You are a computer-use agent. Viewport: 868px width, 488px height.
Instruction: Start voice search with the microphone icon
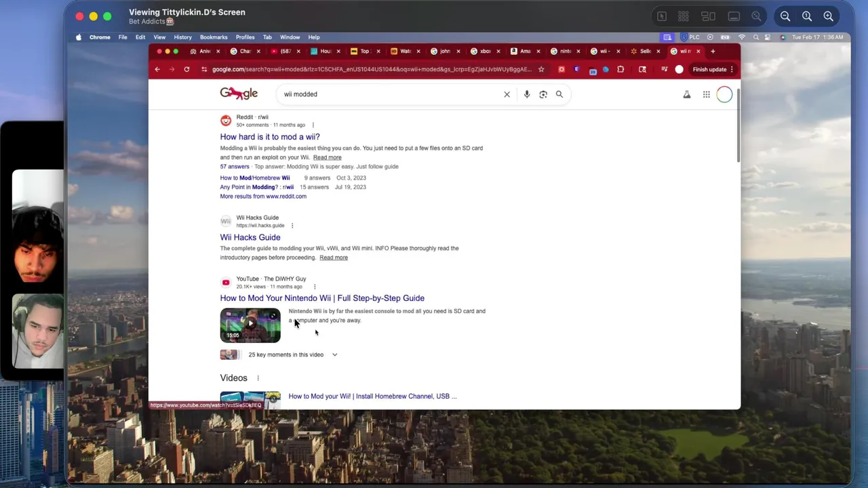coord(527,94)
